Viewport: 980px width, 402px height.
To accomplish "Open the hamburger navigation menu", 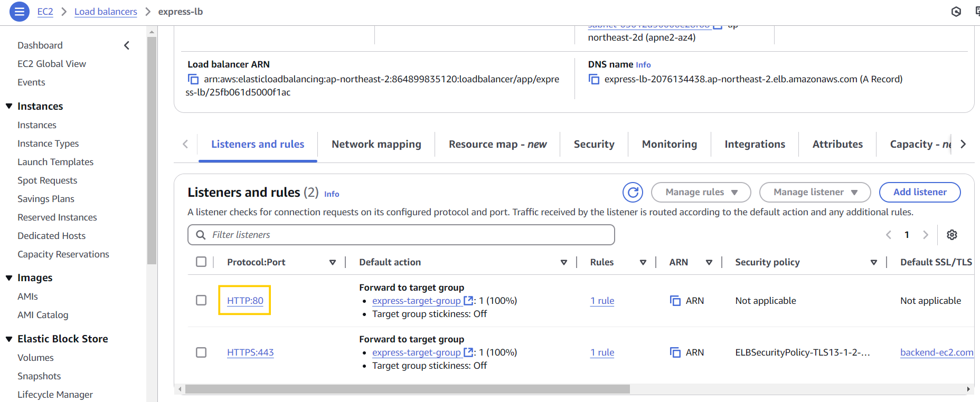I will coord(20,12).
